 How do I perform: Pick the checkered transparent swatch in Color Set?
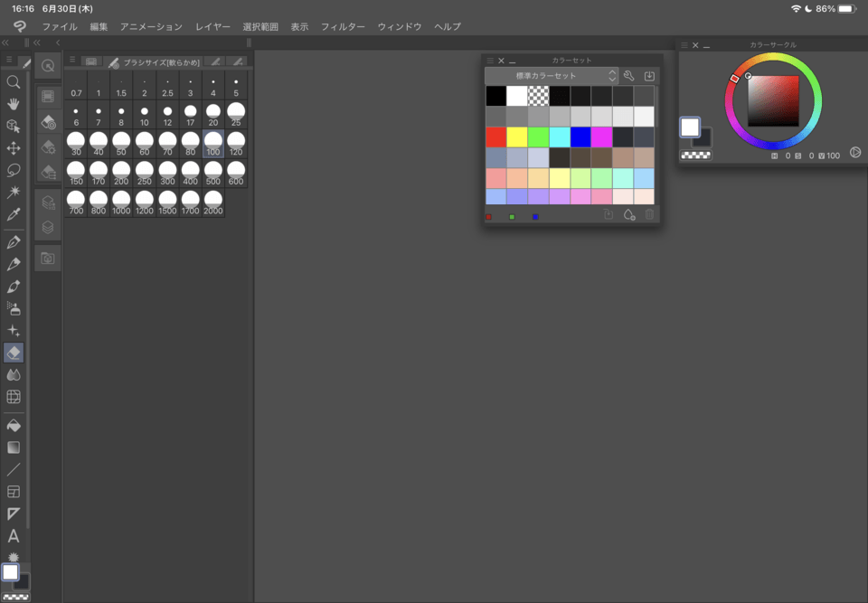(x=538, y=96)
